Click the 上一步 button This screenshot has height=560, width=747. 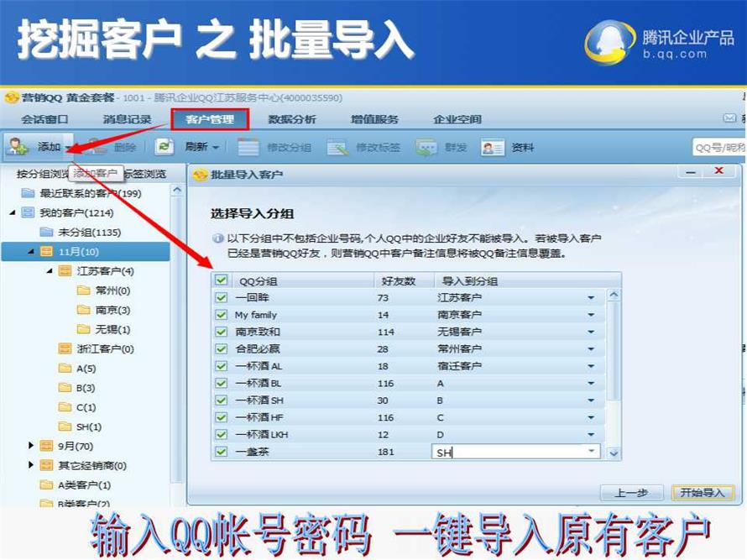[631, 493]
